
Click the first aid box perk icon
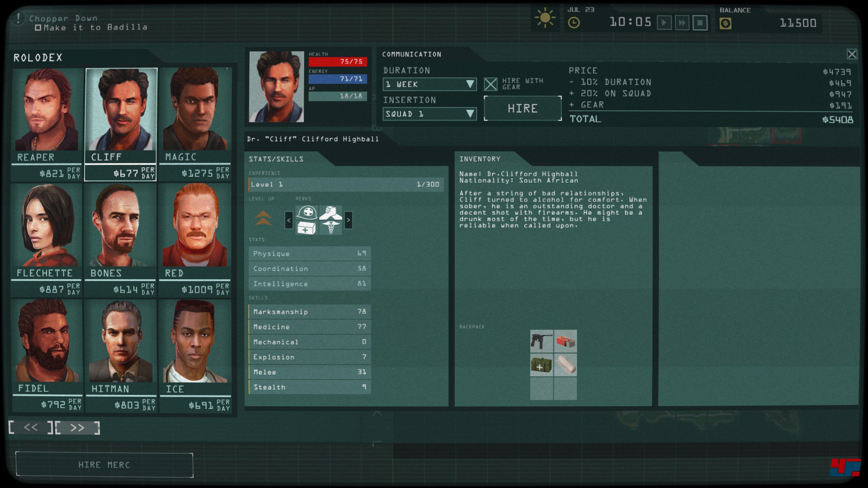(307, 228)
